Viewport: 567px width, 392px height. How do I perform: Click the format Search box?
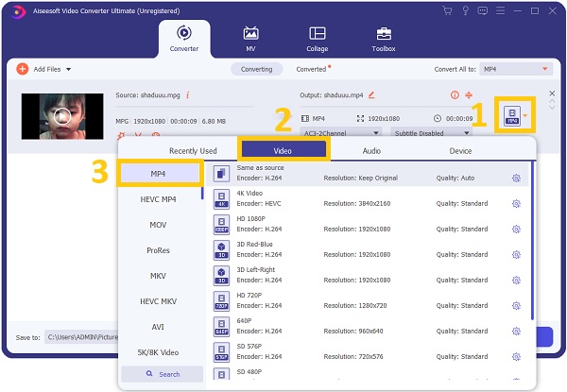click(162, 374)
